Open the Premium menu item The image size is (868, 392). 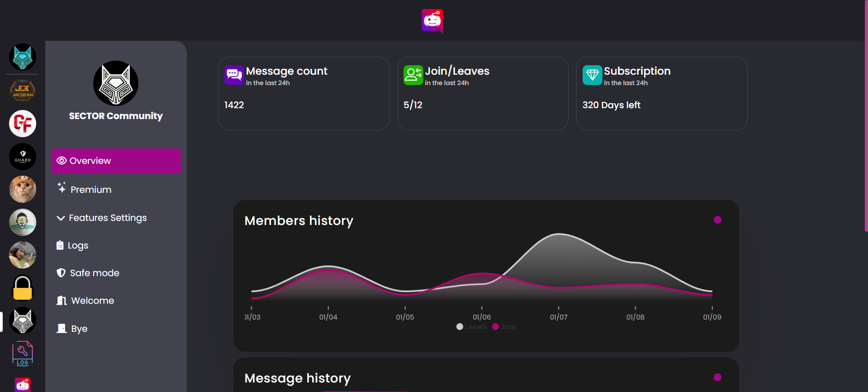click(x=116, y=189)
